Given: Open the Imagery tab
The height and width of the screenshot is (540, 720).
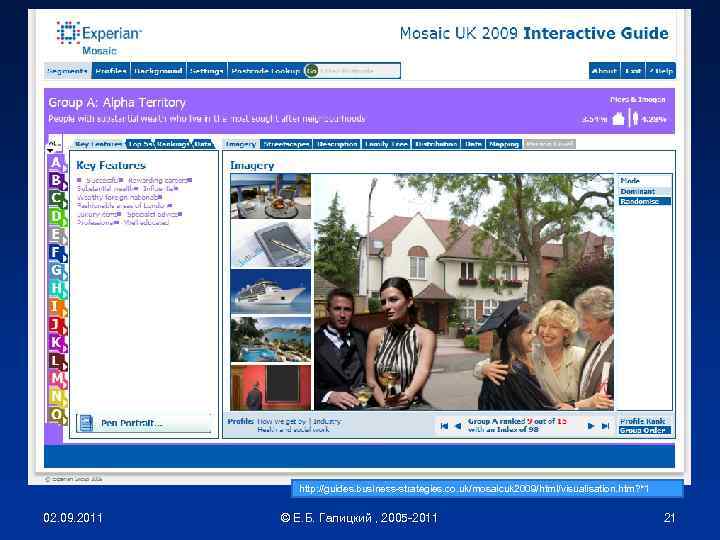Looking at the screenshot, I should [241, 144].
